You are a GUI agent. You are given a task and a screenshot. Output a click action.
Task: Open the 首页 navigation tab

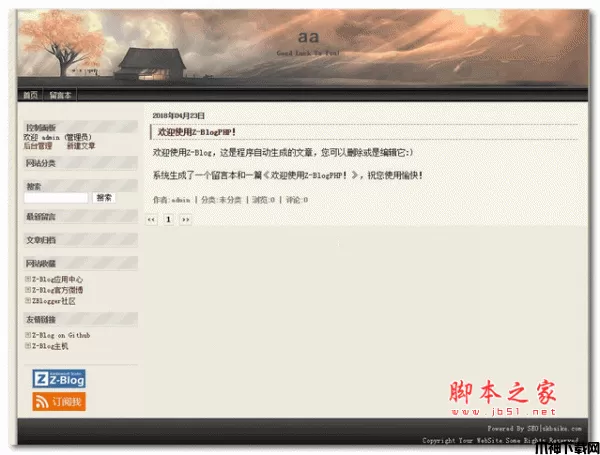[31, 95]
